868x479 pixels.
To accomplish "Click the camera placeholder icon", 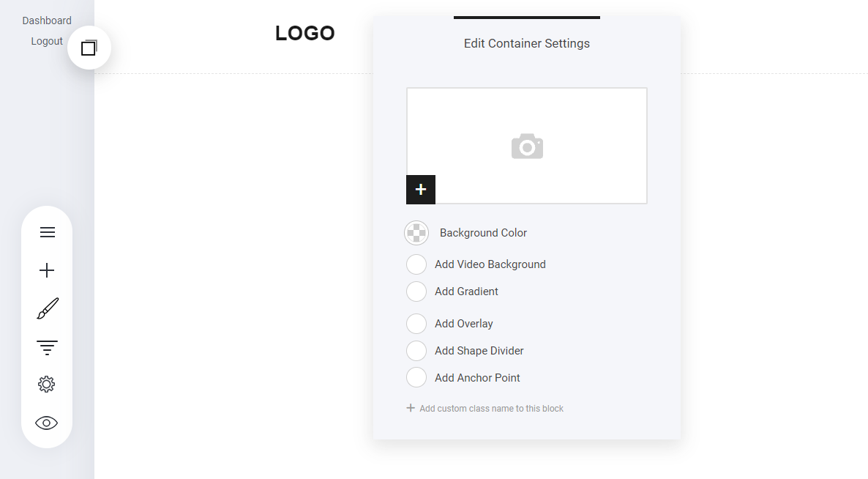I will [527, 146].
